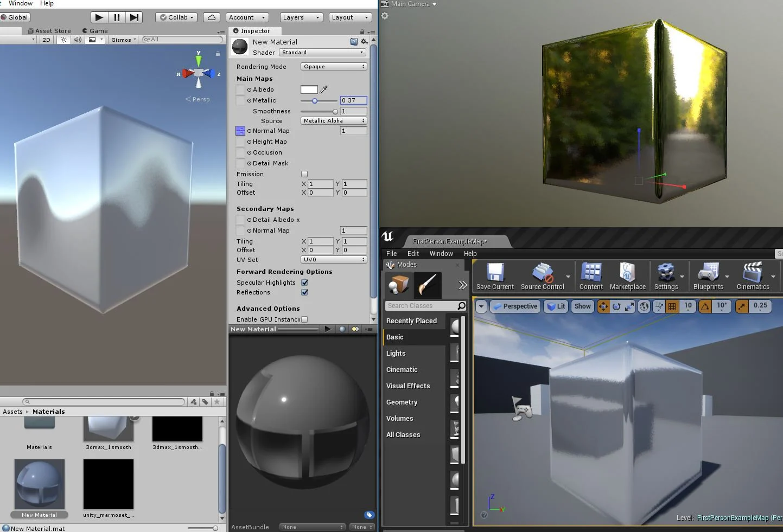
Task: Open Source Metallic Alpha dropdown
Action: pos(334,121)
